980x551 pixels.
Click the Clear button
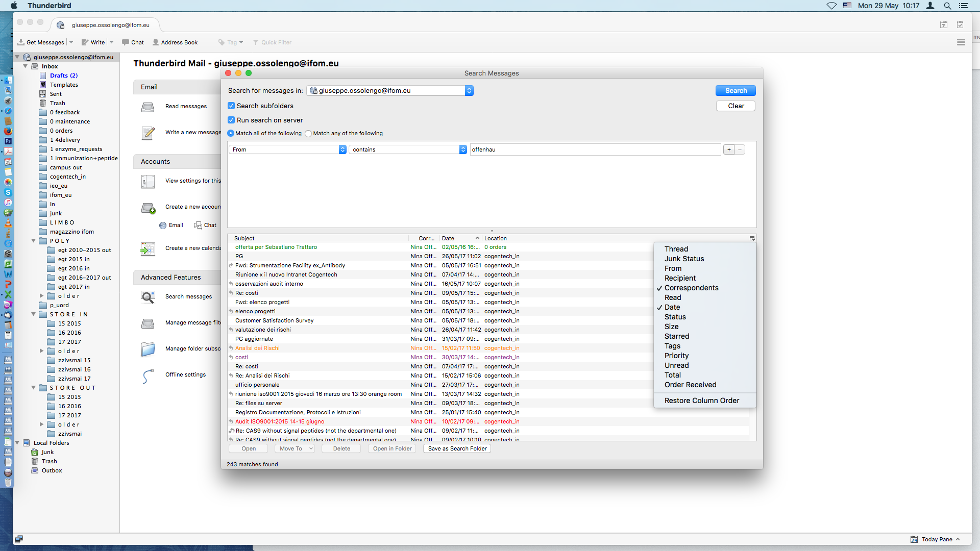click(x=736, y=106)
